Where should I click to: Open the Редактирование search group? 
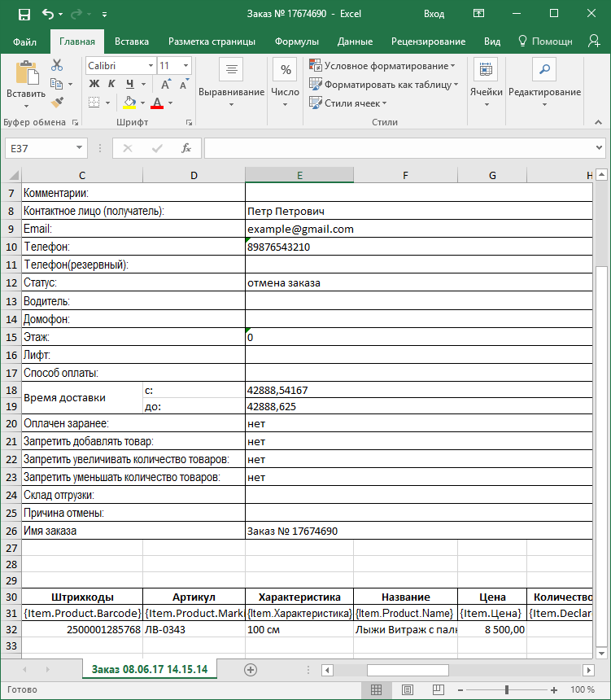point(544,84)
